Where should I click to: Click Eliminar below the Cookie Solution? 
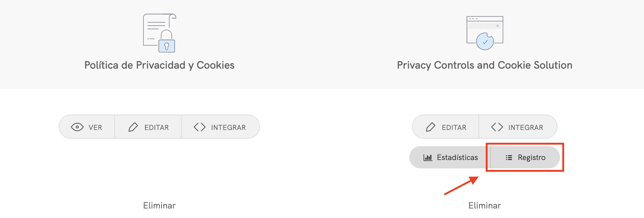[x=485, y=206]
